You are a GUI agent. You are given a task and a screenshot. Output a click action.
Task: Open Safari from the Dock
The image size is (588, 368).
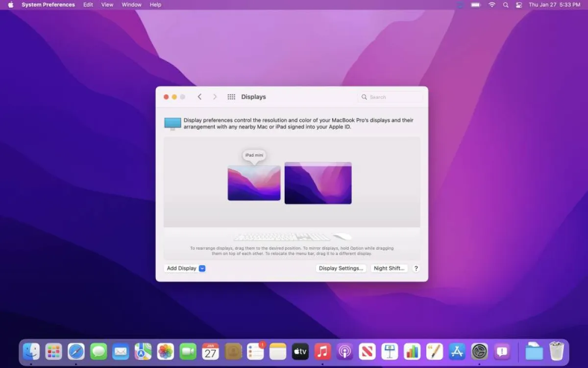pyautogui.click(x=76, y=351)
